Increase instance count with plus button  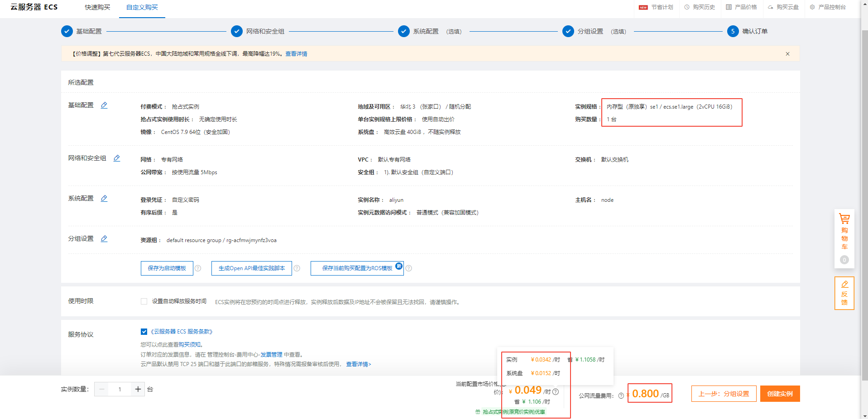click(x=138, y=389)
